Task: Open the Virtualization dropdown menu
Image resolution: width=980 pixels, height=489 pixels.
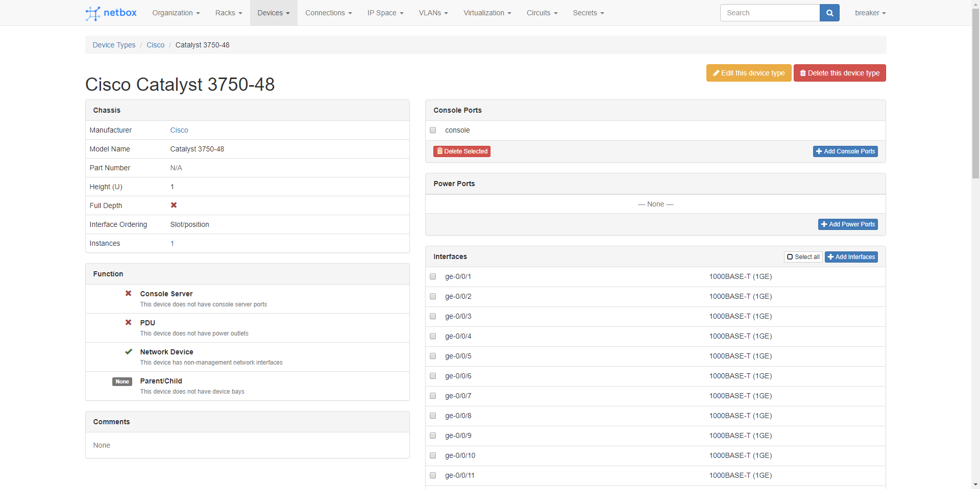Action: [486, 13]
